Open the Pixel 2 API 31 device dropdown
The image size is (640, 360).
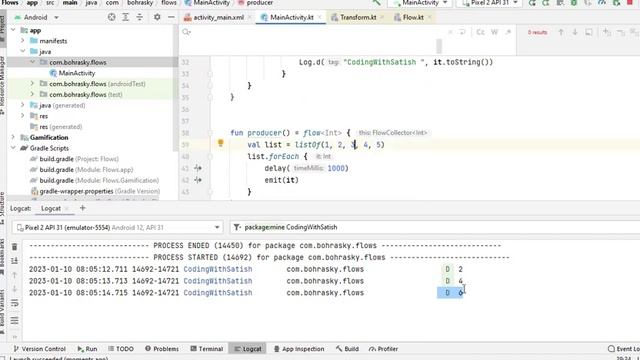(489, 3)
